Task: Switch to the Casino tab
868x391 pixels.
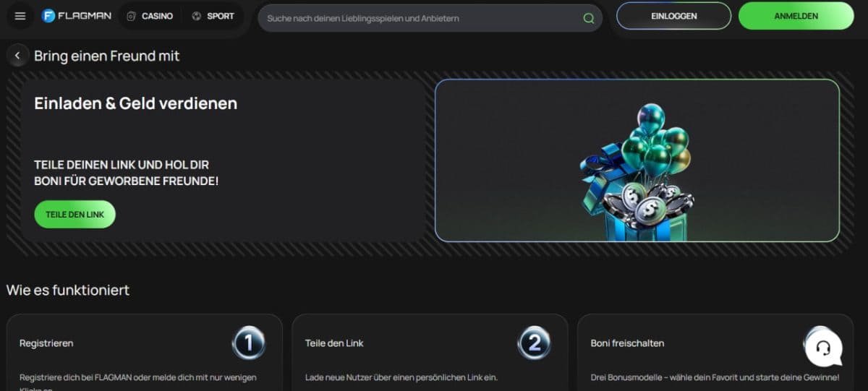Action: tap(157, 16)
